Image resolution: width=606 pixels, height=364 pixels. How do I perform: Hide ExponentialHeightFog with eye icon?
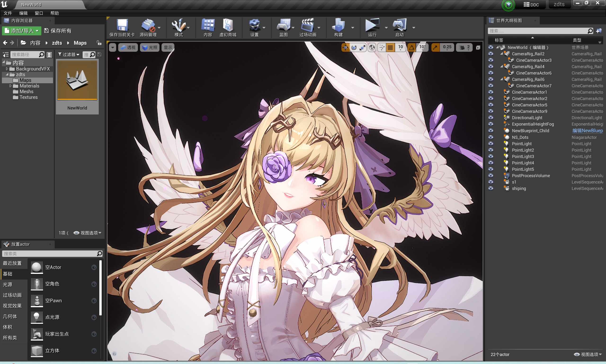[x=490, y=124]
